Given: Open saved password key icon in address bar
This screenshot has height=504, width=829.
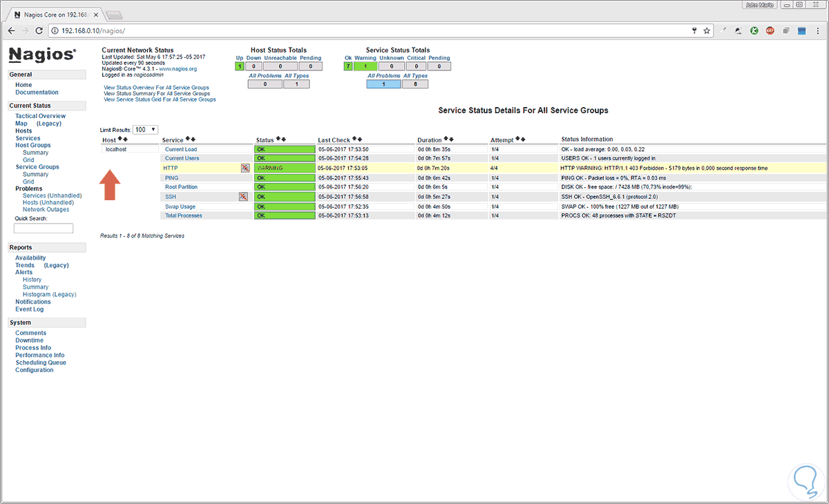Looking at the screenshot, I should (694, 30).
